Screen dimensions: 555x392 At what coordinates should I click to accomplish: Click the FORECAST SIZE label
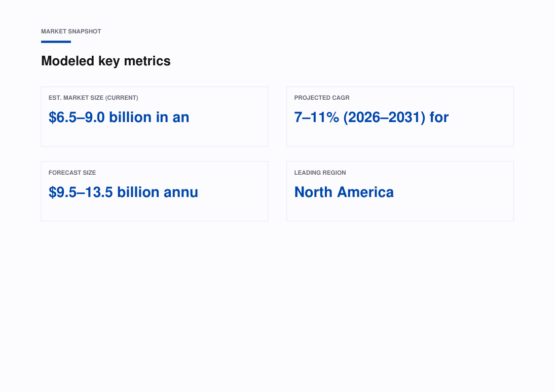point(72,173)
